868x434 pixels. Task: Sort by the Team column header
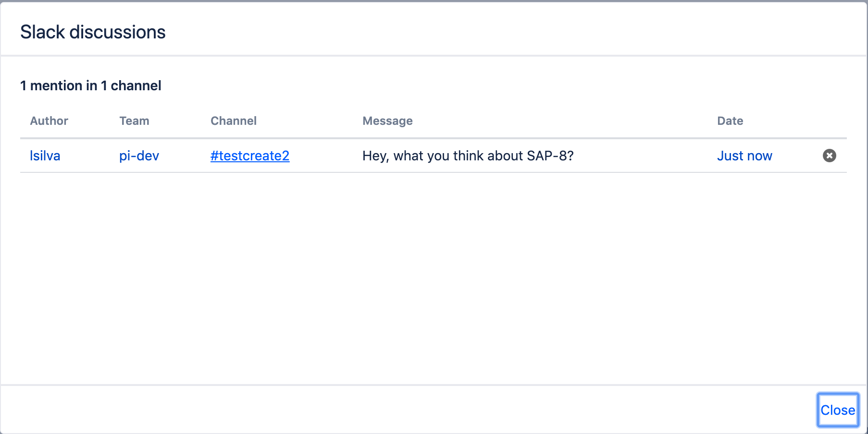pos(134,121)
